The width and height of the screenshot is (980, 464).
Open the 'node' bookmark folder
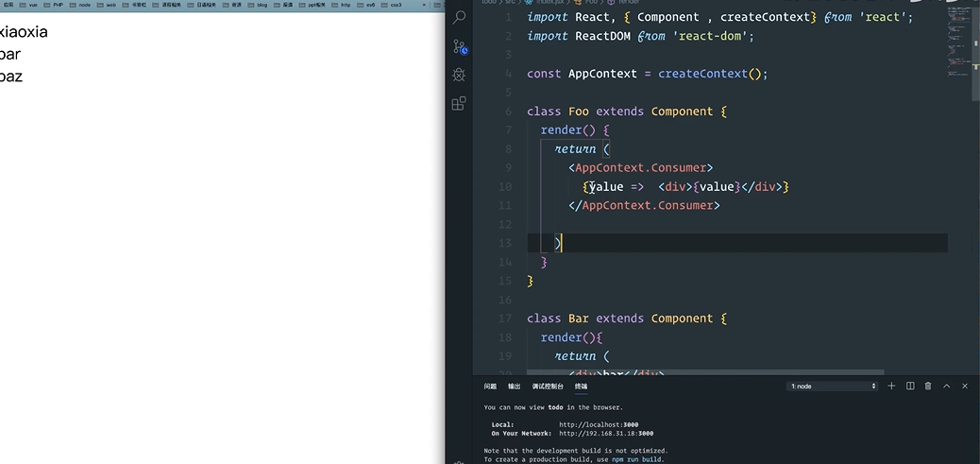pyautogui.click(x=80, y=5)
